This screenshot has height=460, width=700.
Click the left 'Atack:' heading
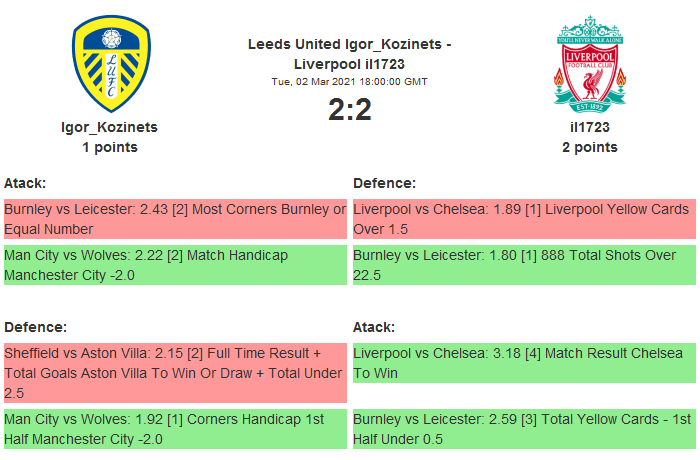[26, 183]
